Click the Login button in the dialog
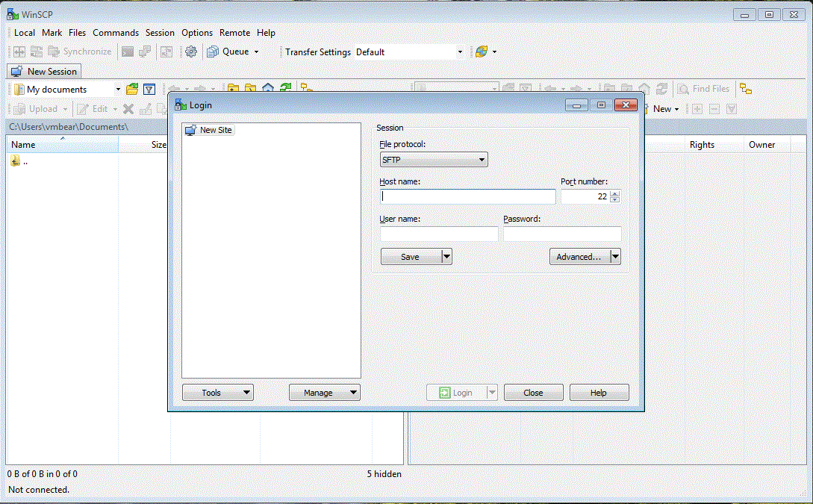The image size is (813, 504). coord(456,393)
